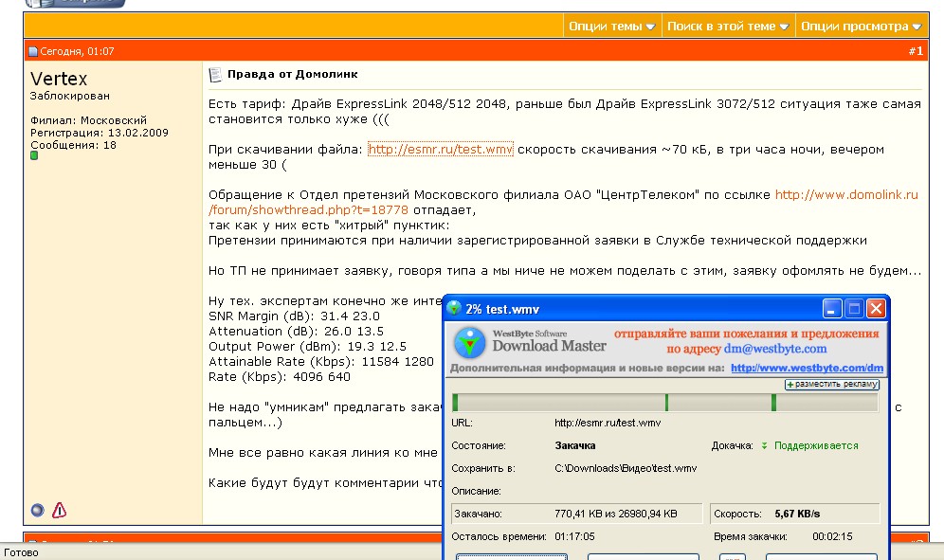Image resolution: width=944 pixels, height=560 pixels.
Task: Click the SNR Margin (dB) line
Action: (x=294, y=316)
